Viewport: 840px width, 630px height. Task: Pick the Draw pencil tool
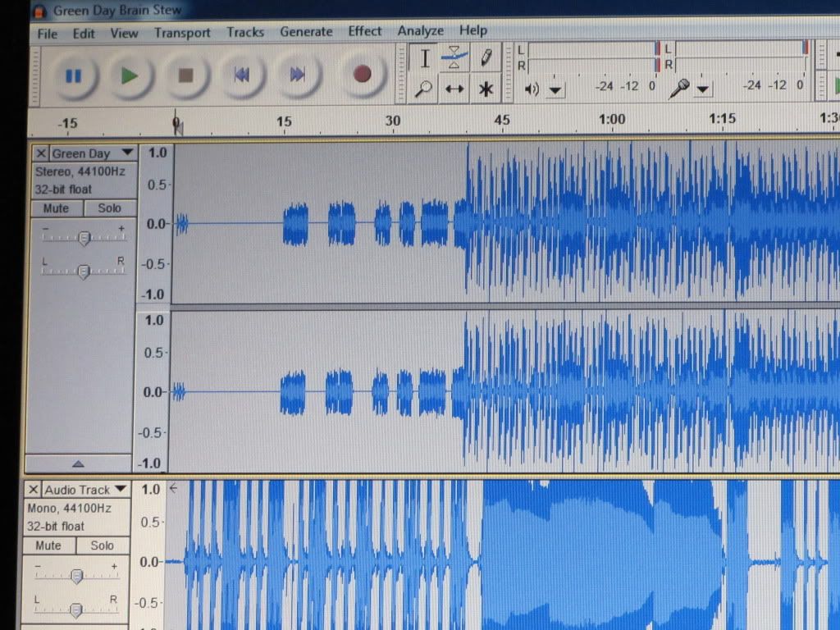coord(486,58)
